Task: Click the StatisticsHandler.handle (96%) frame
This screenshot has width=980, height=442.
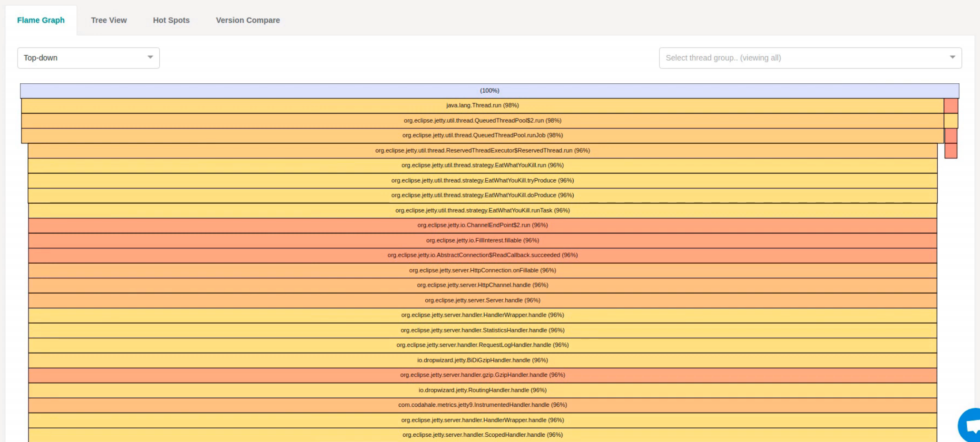Action: pos(482,330)
